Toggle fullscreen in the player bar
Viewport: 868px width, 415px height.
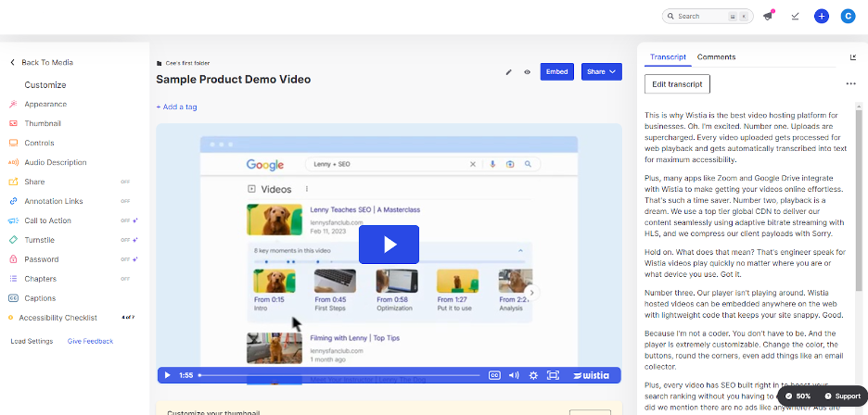pos(553,375)
